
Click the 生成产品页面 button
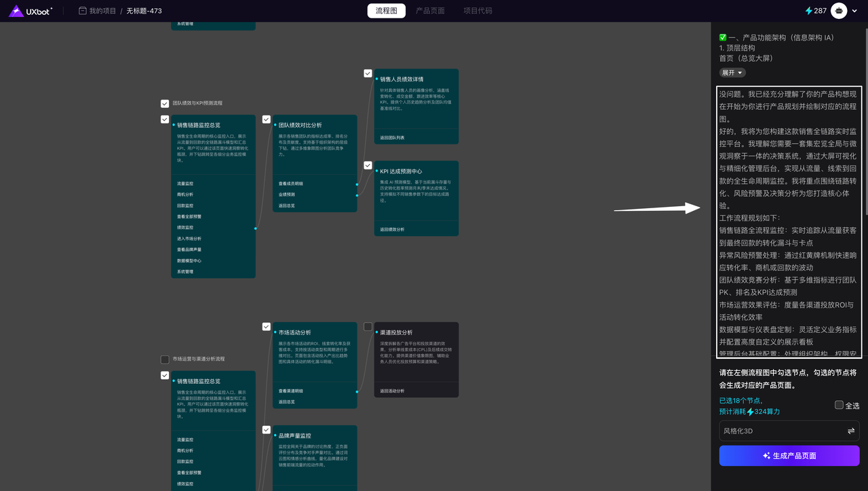point(789,456)
